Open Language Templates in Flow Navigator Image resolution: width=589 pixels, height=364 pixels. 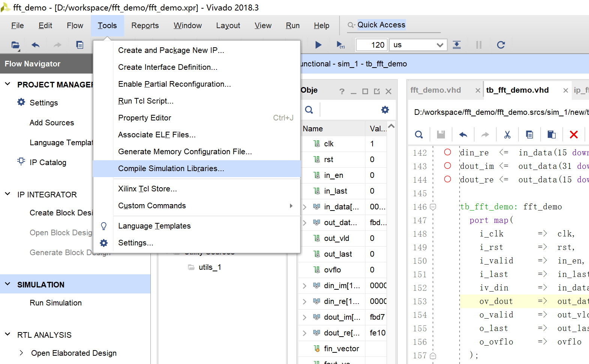pos(61,143)
